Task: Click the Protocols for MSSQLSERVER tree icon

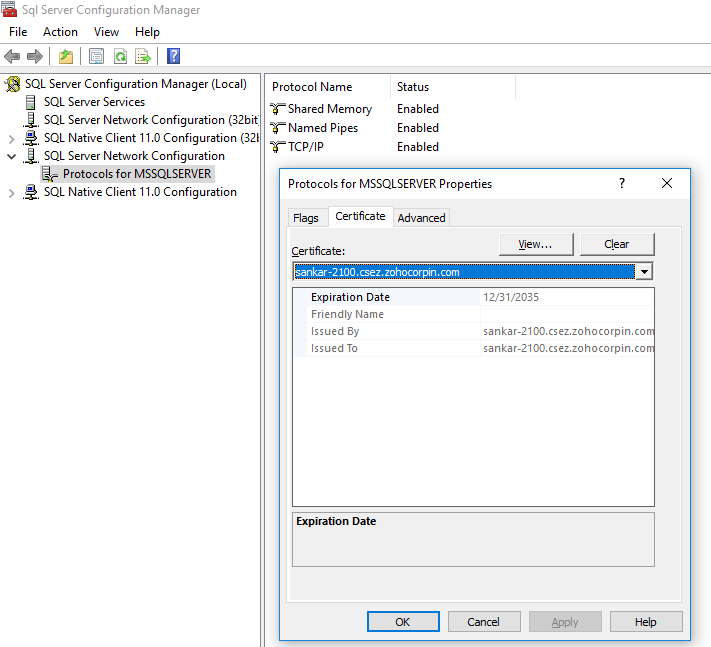Action: [49, 174]
